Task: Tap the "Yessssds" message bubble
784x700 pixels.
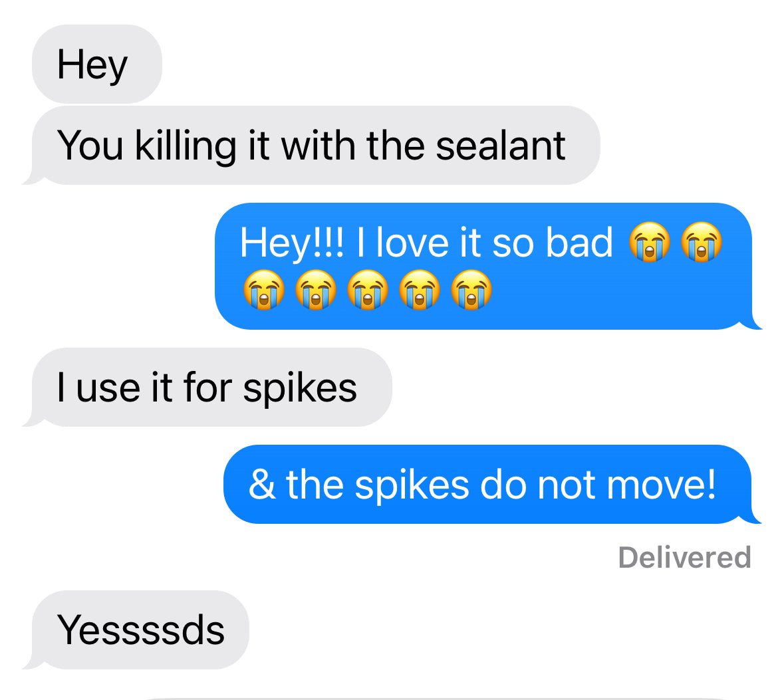Action: (x=141, y=630)
